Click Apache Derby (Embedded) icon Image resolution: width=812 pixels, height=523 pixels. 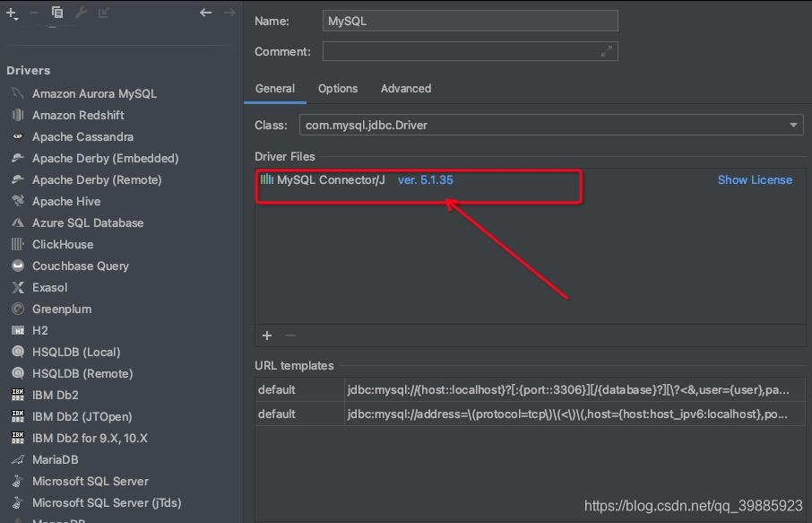pyautogui.click(x=18, y=158)
